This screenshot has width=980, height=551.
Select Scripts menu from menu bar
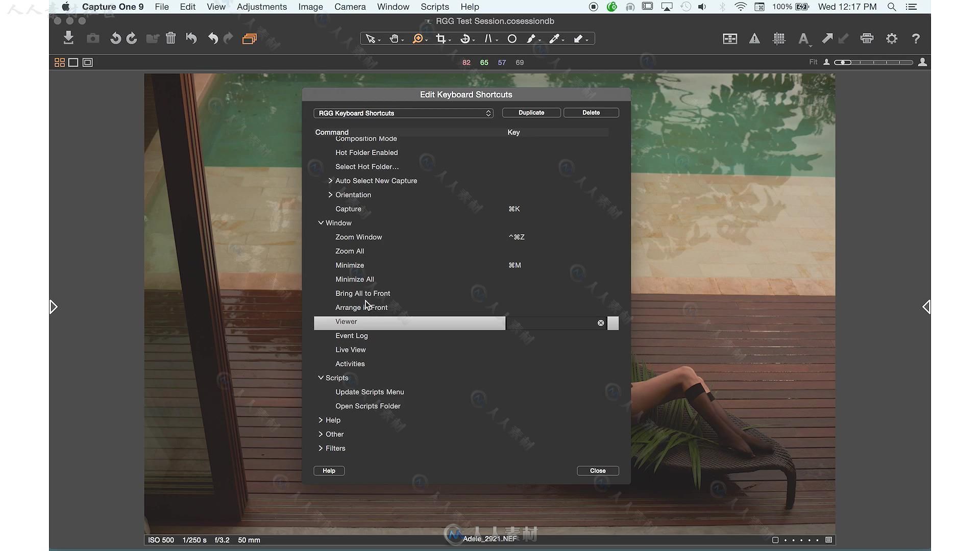[x=435, y=6]
